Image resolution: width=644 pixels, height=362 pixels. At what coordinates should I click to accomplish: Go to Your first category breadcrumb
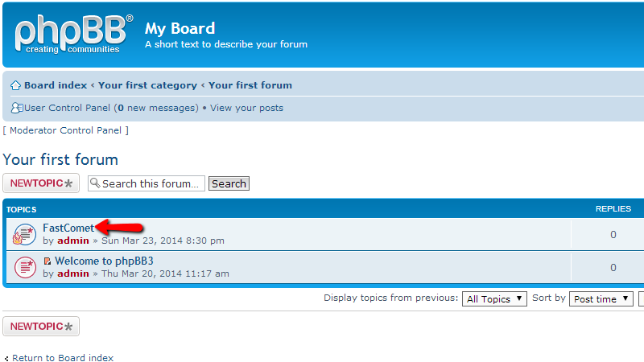coord(147,85)
